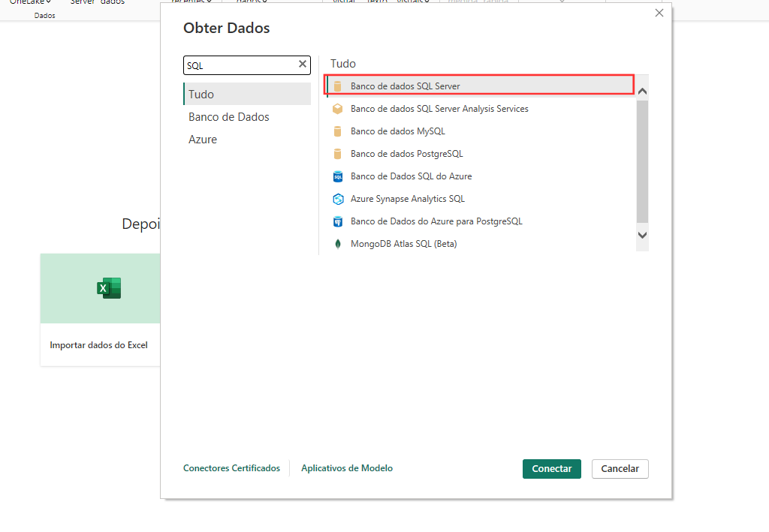The image size is (769, 532).
Task: Select the Banco de Dados category
Action: [229, 117]
